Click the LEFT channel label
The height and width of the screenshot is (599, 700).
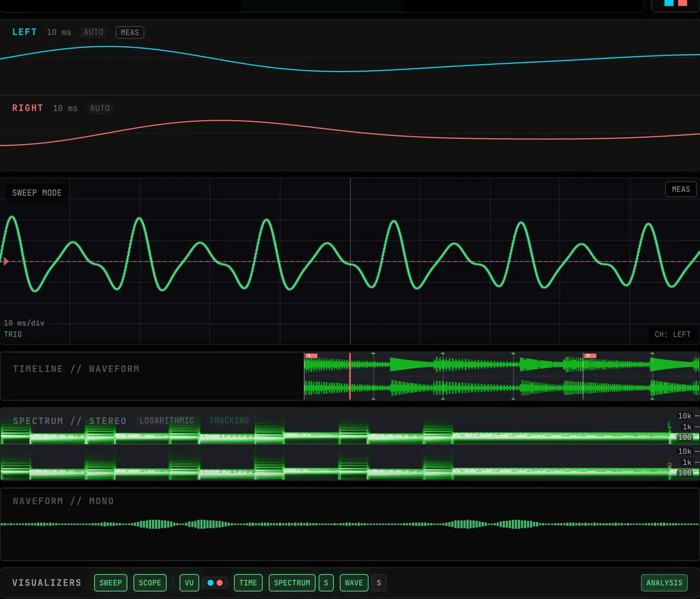25,32
